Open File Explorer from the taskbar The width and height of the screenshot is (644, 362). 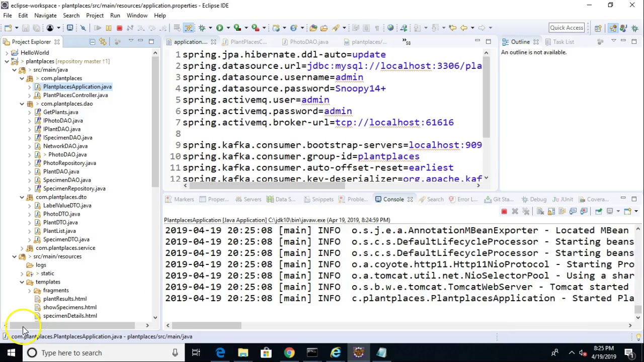click(x=243, y=352)
